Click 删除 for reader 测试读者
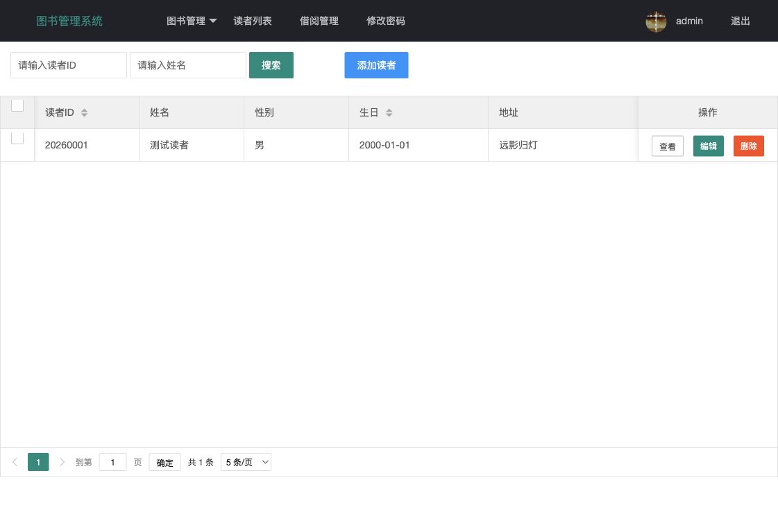The width and height of the screenshot is (778, 532). click(x=749, y=146)
